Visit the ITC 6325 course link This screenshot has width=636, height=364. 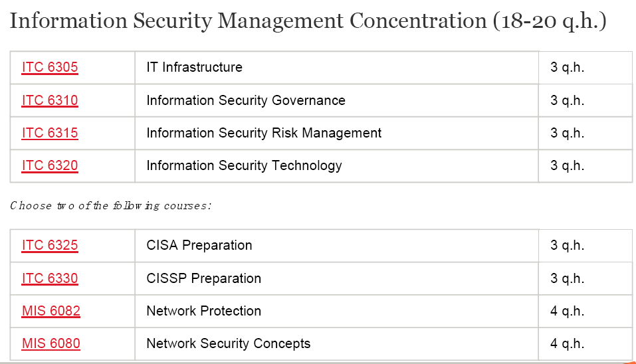tap(50, 245)
